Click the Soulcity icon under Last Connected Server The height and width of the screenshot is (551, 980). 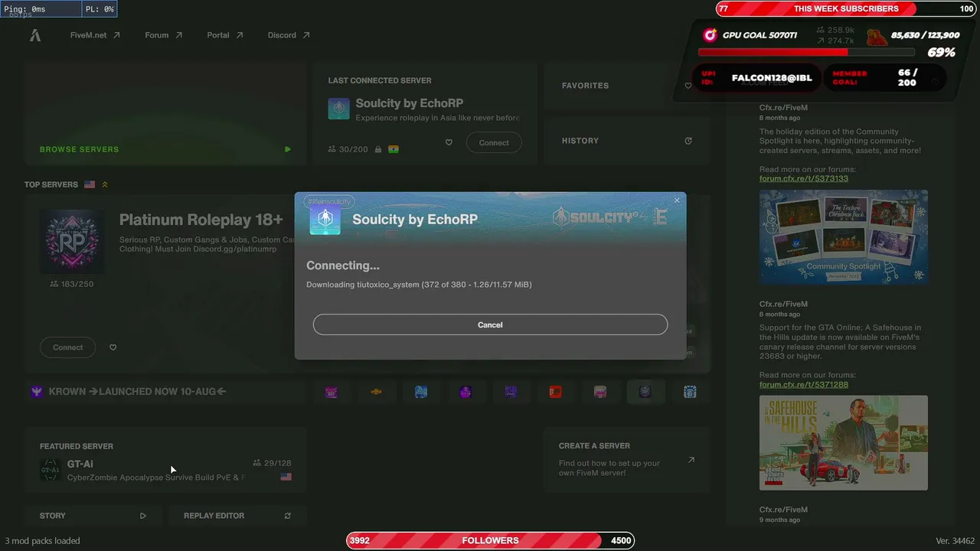coord(338,109)
